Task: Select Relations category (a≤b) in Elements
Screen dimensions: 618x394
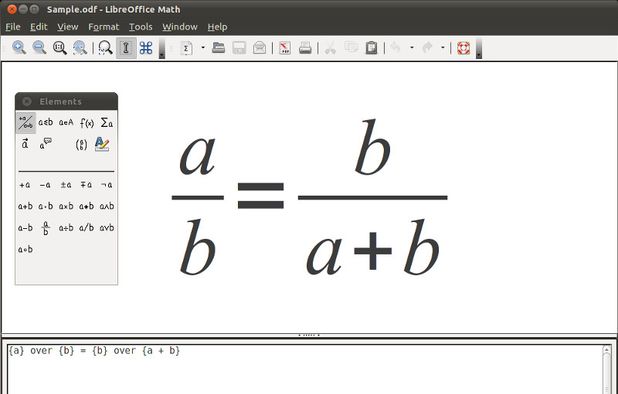Action: (46, 123)
